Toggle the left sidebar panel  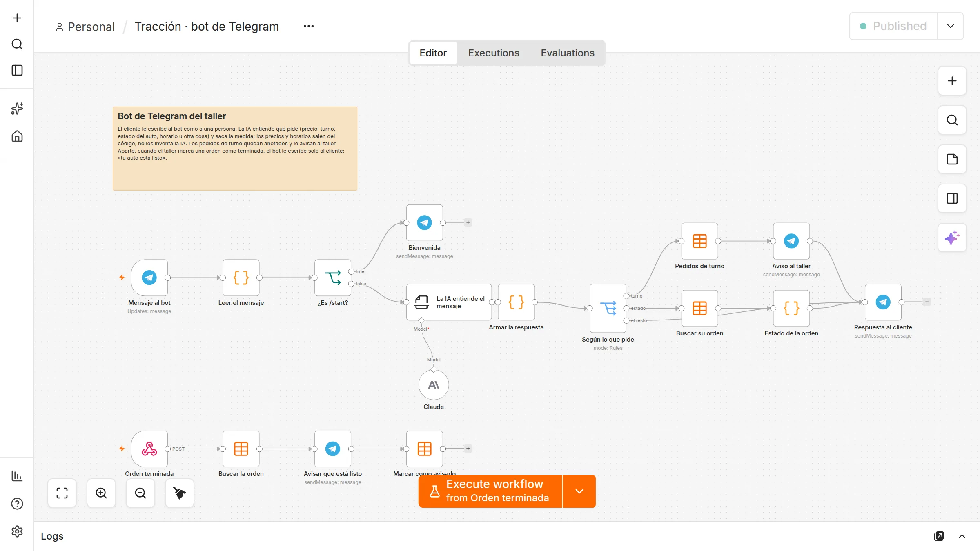coord(17,70)
